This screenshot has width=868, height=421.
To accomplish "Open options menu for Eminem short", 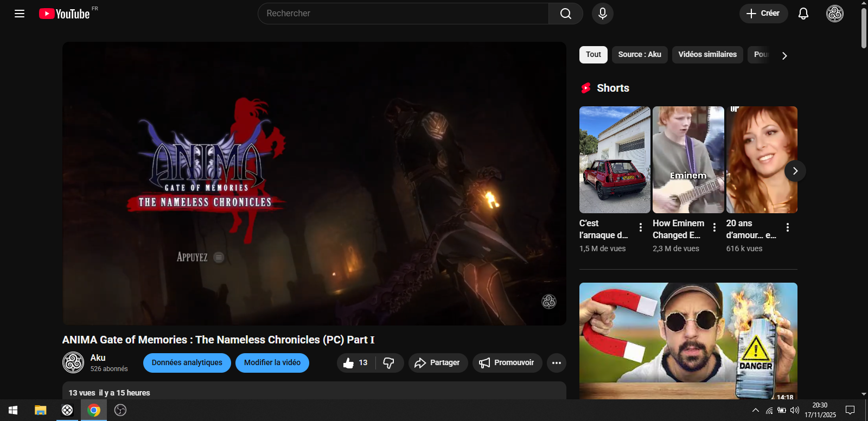I will 714,227.
